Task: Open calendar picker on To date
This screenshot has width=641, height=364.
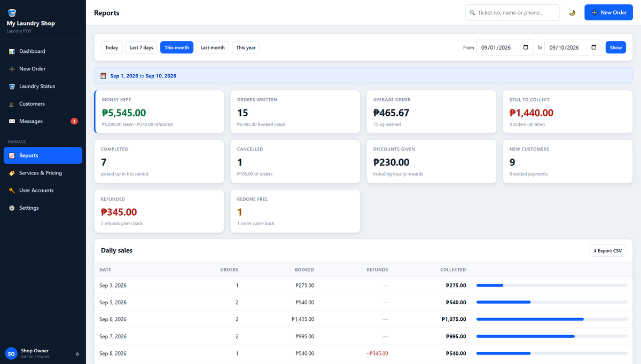Action: pyautogui.click(x=593, y=48)
